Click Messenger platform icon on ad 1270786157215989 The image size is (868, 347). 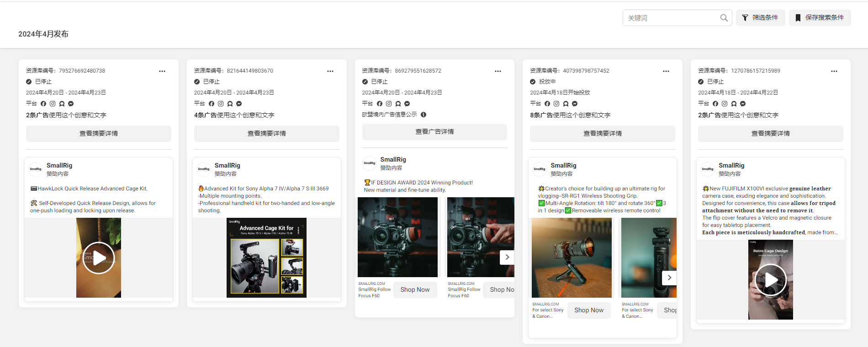point(743,104)
